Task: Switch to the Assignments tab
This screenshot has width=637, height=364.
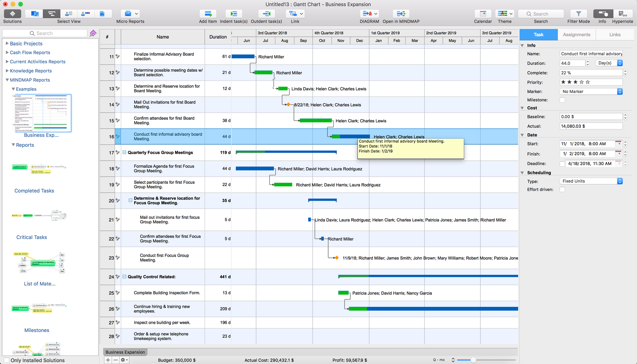Action: (576, 35)
